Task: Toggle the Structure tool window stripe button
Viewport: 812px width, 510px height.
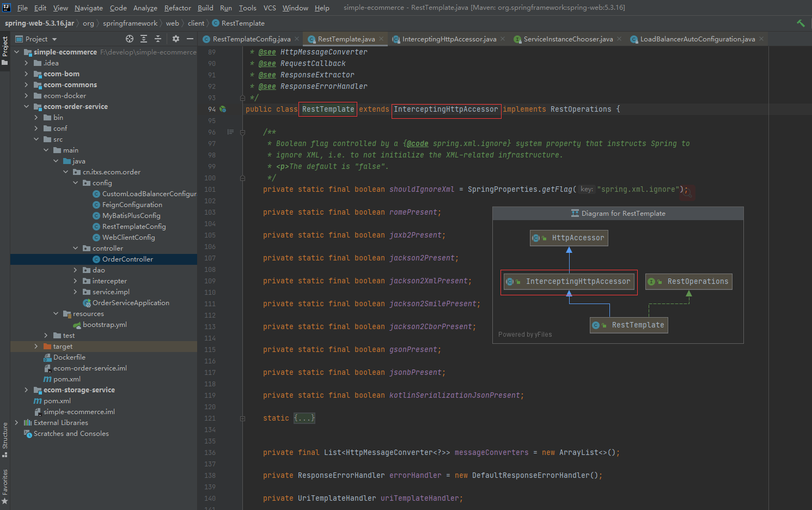Action: pos(5,439)
